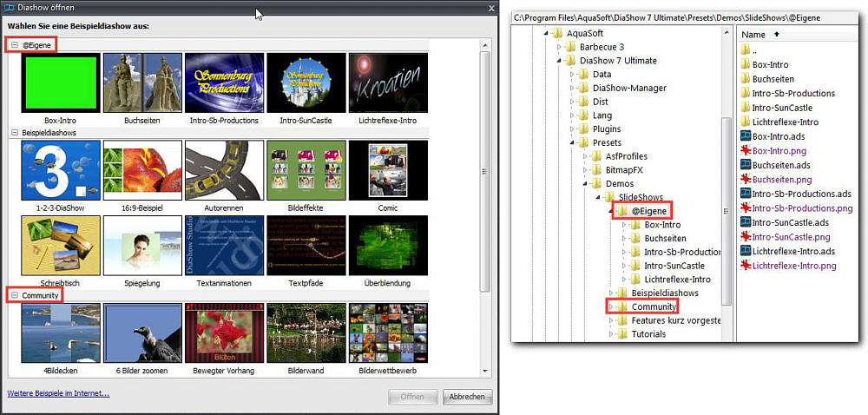The height and width of the screenshot is (415, 868).
Task: Click the DiaShow-Manager folder icon
Action: point(584,88)
